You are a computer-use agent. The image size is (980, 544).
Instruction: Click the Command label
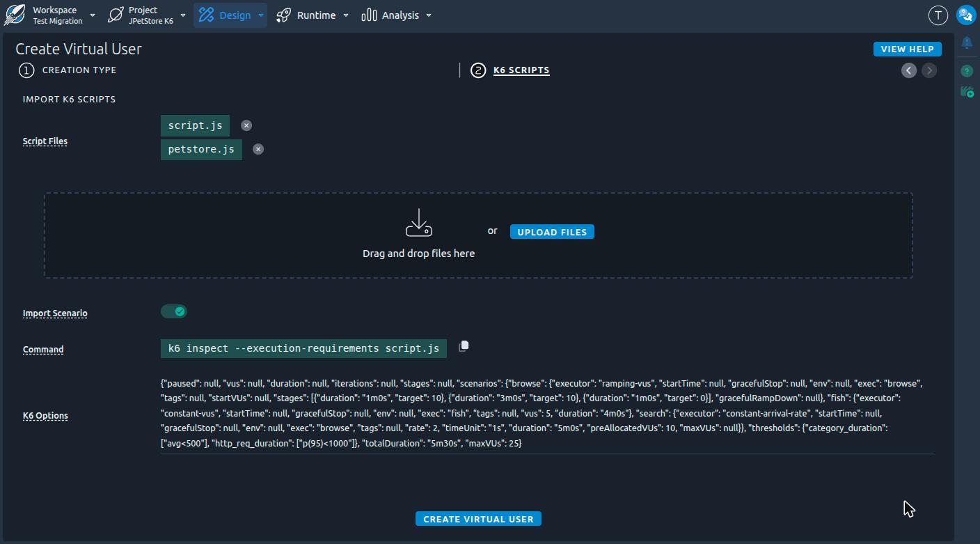point(43,350)
